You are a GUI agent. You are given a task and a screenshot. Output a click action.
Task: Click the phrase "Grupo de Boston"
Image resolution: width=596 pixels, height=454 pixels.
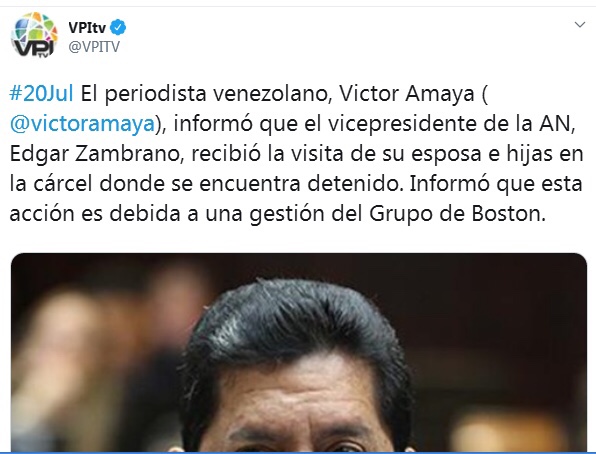[455, 214]
